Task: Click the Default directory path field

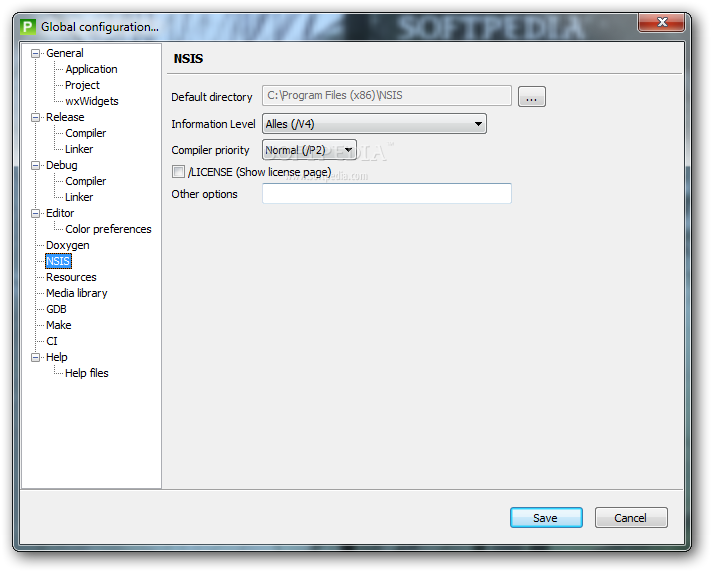Action: click(x=387, y=96)
